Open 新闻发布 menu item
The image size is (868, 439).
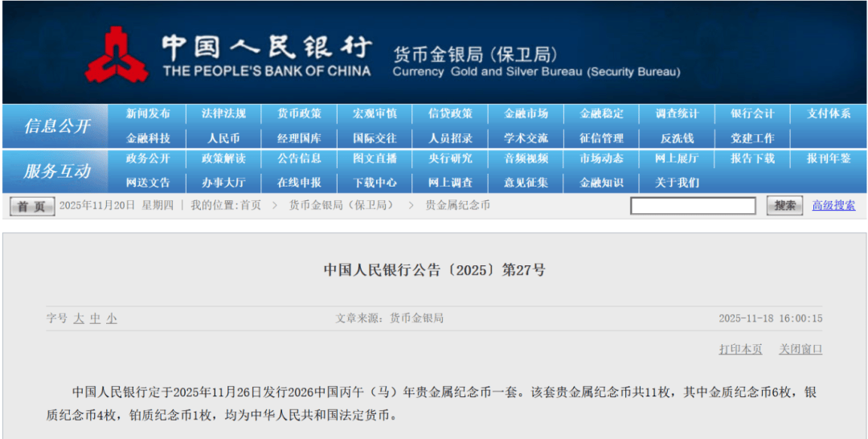(x=148, y=114)
